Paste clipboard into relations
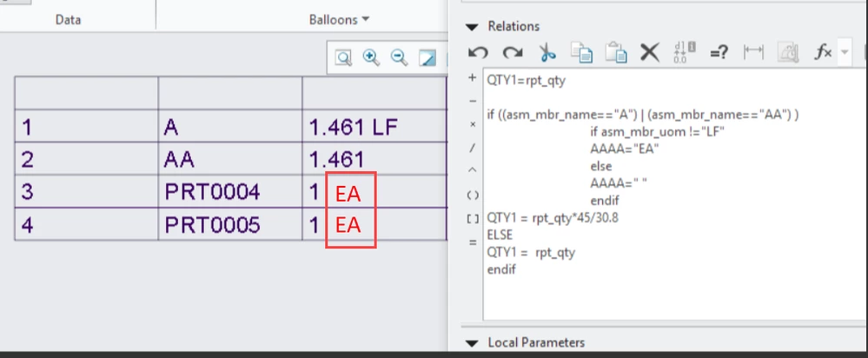868x358 pixels. pos(615,52)
